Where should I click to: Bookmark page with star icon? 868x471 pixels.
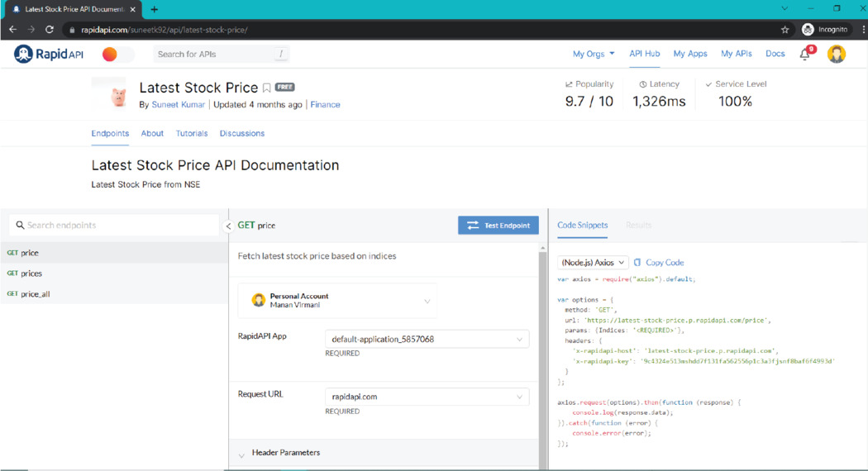point(785,30)
